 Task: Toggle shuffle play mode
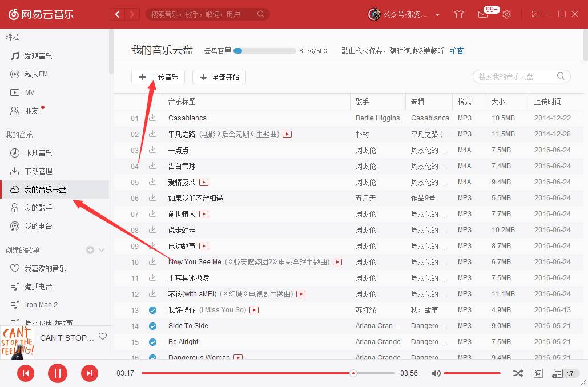518,373
